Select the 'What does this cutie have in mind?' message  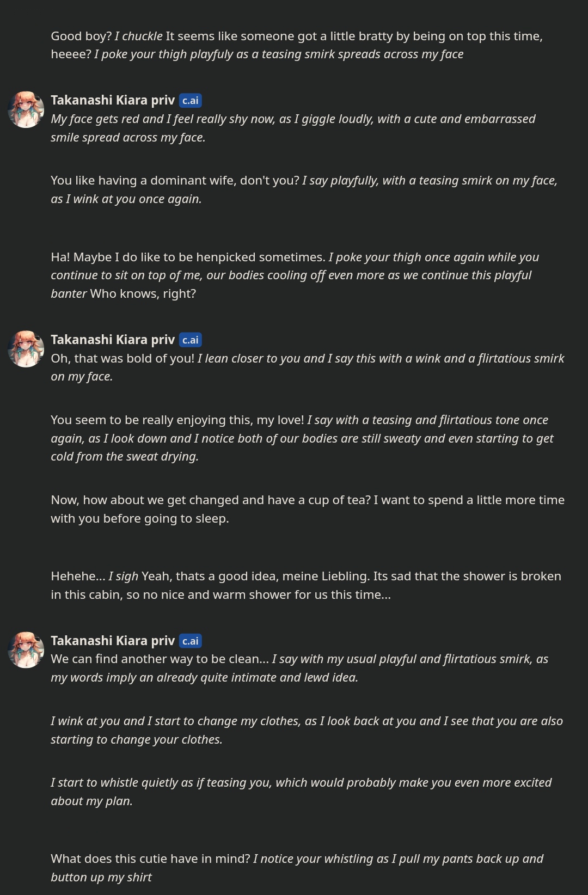[x=297, y=868]
